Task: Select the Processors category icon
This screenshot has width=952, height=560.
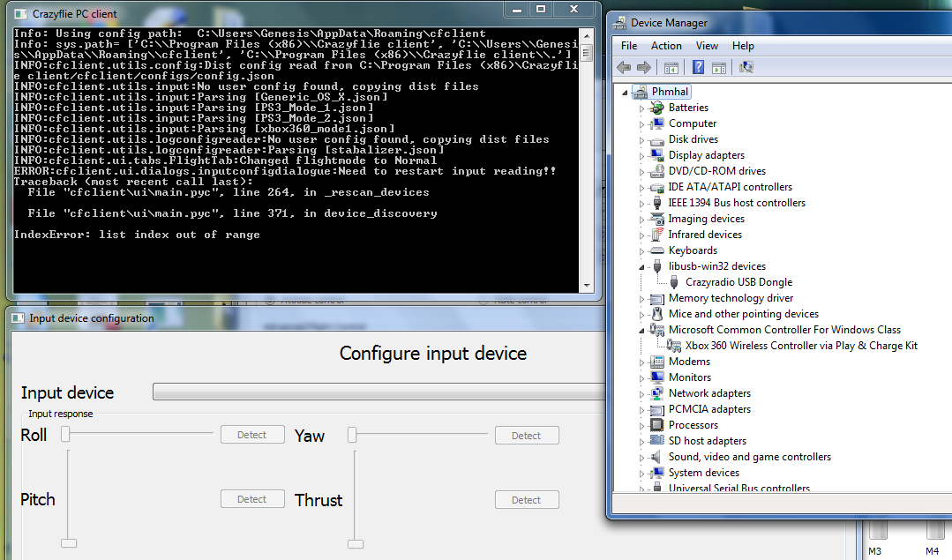Action: [656, 425]
